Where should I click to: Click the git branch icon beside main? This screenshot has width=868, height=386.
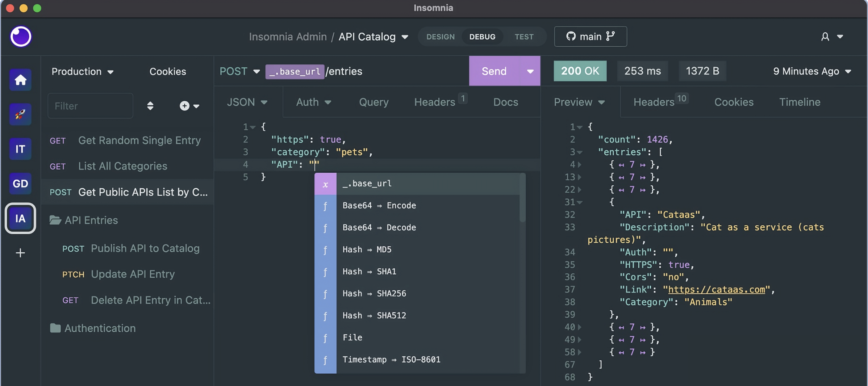point(610,36)
